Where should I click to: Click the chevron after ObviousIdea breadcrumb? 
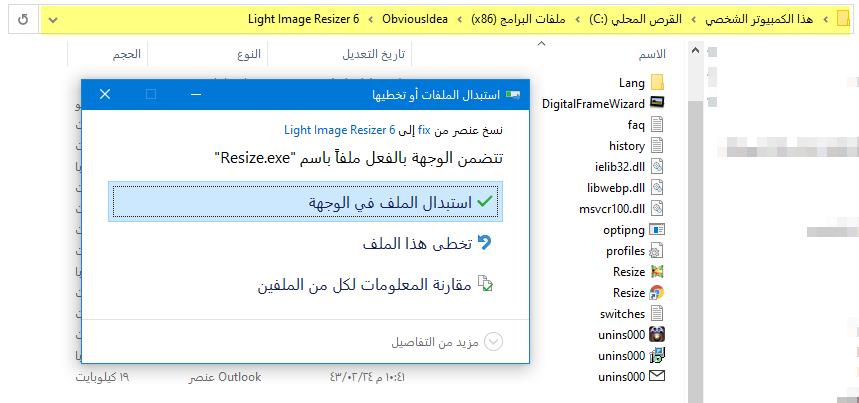[x=371, y=20]
